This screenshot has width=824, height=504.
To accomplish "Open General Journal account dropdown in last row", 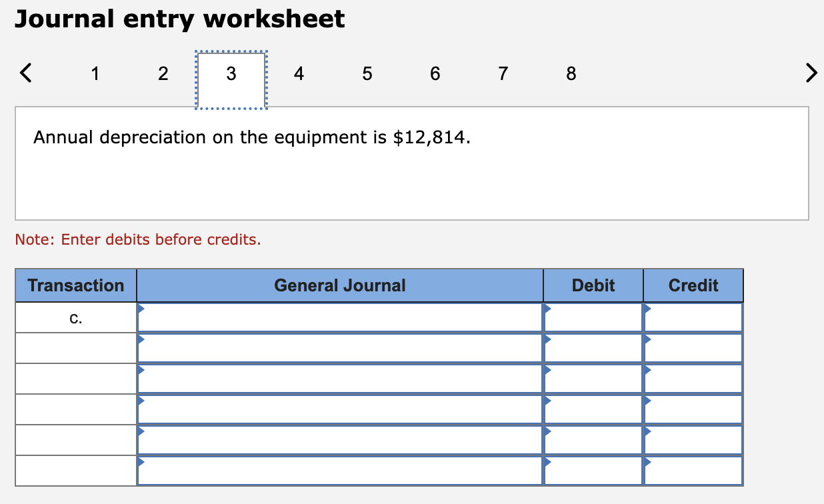I will point(340,471).
